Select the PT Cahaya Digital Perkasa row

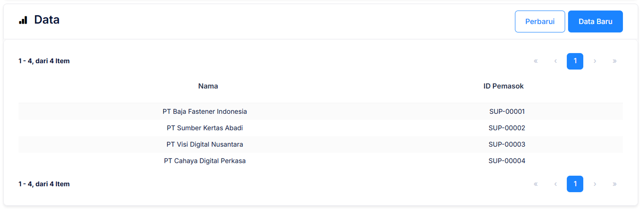coord(205,161)
